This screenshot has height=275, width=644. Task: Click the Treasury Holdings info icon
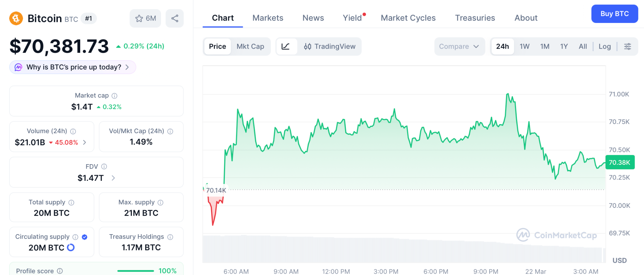[x=170, y=237]
